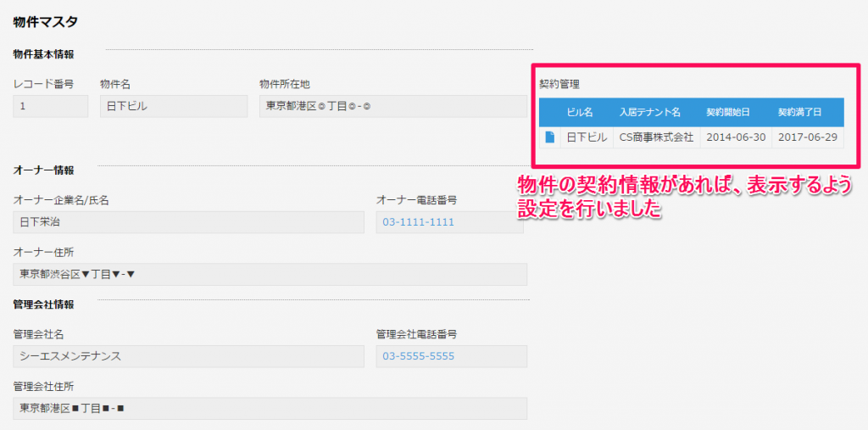
Task: Select the 物件所在地 address field
Action: pyautogui.click(x=393, y=106)
